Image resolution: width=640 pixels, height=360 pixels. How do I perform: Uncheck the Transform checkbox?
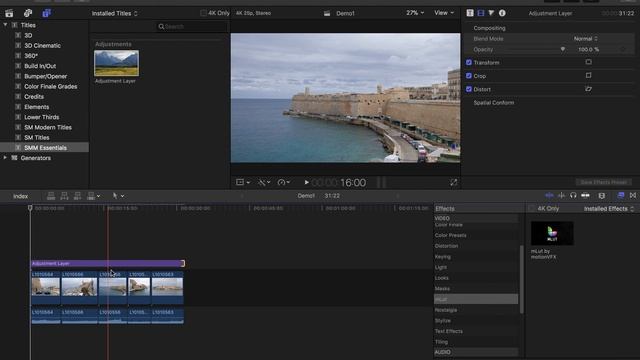coord(469,62)
